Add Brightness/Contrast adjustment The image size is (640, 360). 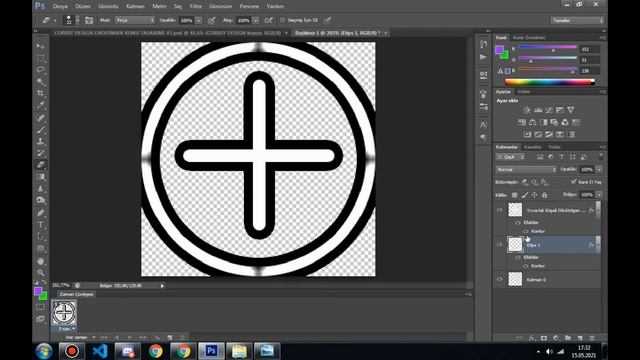pyautogui.click(x=527, y=110)
